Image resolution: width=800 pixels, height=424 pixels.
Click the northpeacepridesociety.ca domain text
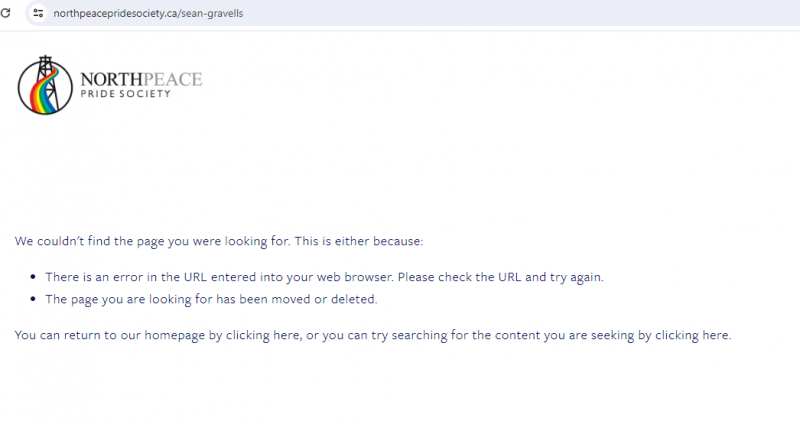[115, 13]
